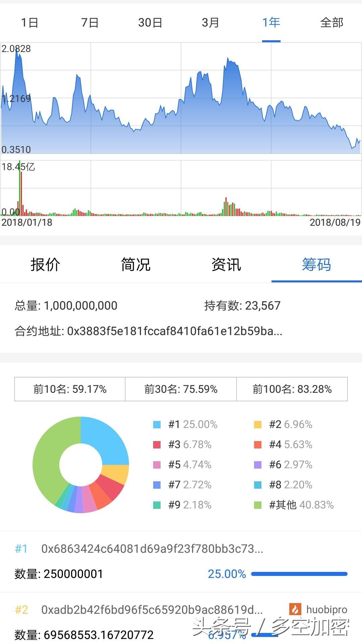
Task: Click the 25.00% progress bar
Action: 299,574
